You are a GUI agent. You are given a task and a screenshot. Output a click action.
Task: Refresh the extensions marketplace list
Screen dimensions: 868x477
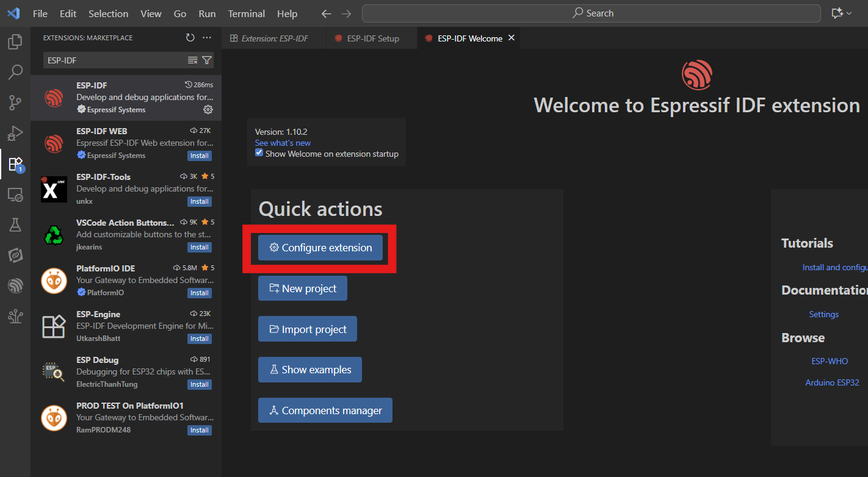coord(190,38)
